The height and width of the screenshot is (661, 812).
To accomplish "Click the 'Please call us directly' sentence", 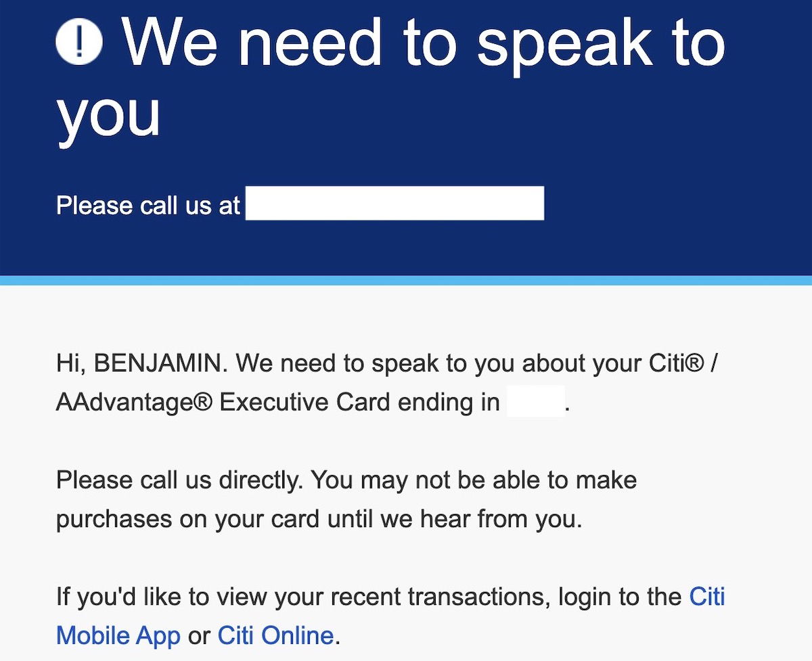I will 179,480.
